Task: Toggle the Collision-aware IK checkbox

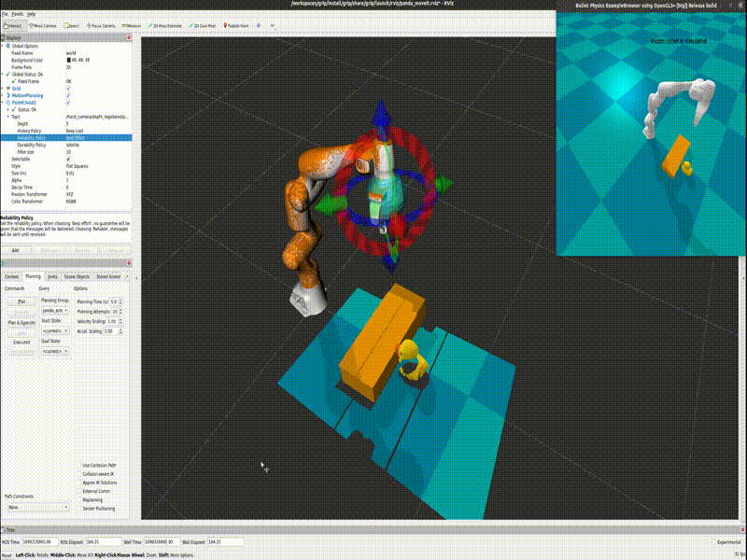Action: pos(79,473)
